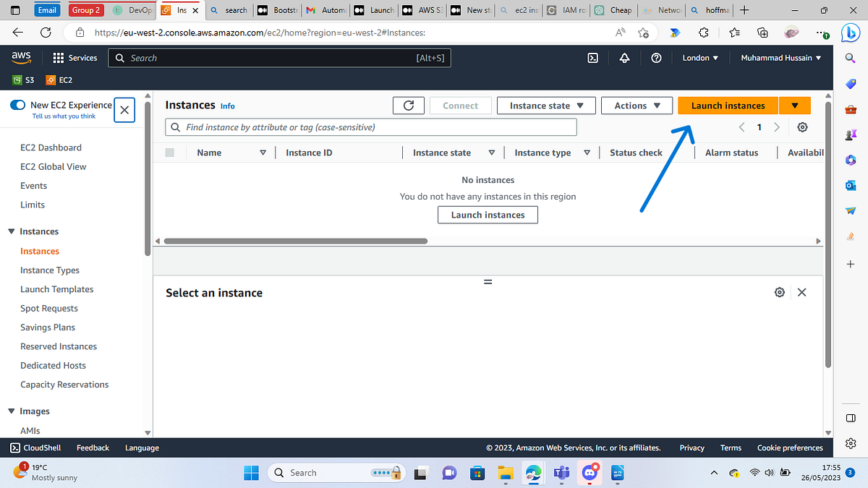The width and height of the screenshot is (868, 488).
Task: Open the London region selector
Action: pos(700,58)
